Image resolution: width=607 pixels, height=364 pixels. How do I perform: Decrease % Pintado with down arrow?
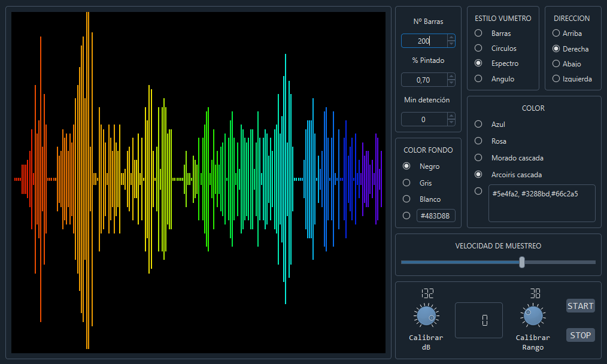pyautogui.click(x=451, y=83)
